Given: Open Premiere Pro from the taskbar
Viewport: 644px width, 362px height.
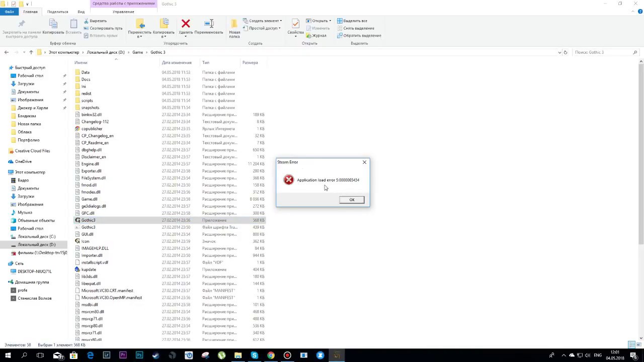Looking at the screenshot, I should click(x=123, y=355).
